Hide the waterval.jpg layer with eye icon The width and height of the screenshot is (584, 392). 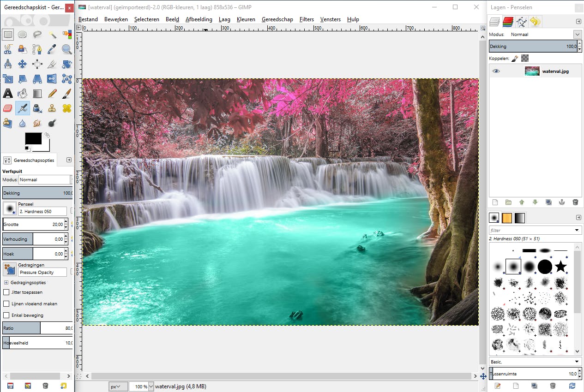click(496, 71)
